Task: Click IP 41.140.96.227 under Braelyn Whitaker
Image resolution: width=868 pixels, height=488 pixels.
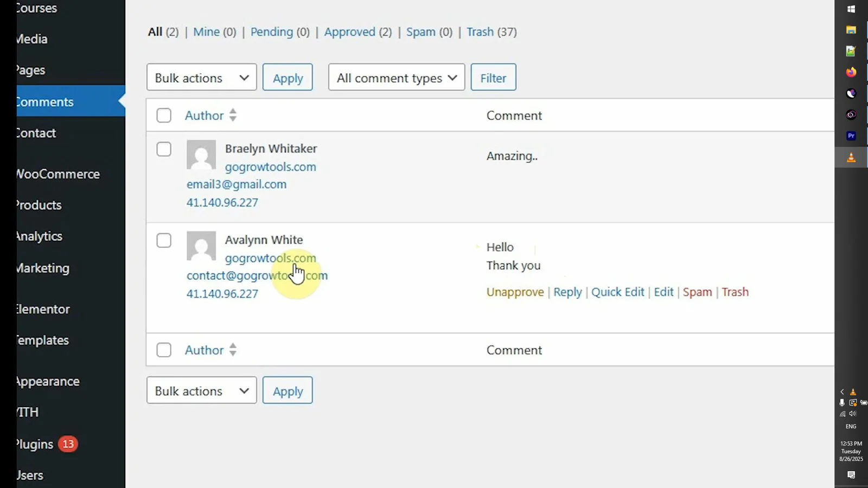Action: tap(222, 202)
